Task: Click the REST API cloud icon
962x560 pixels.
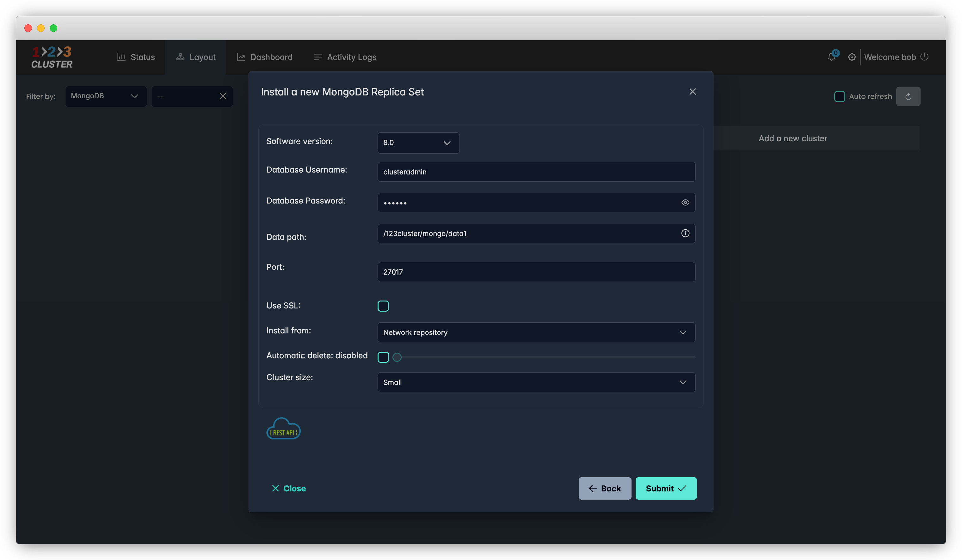Action: pos(283,429)
